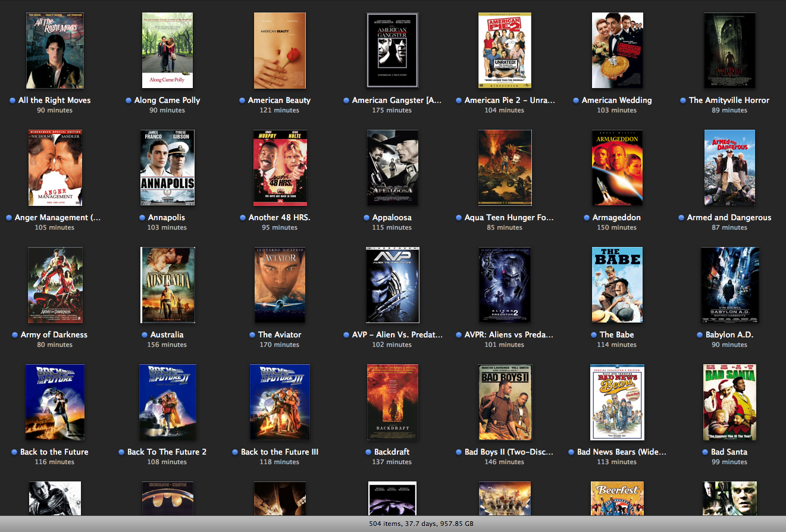
Task: Select The Aviator poster
Action: click(280, 285)
